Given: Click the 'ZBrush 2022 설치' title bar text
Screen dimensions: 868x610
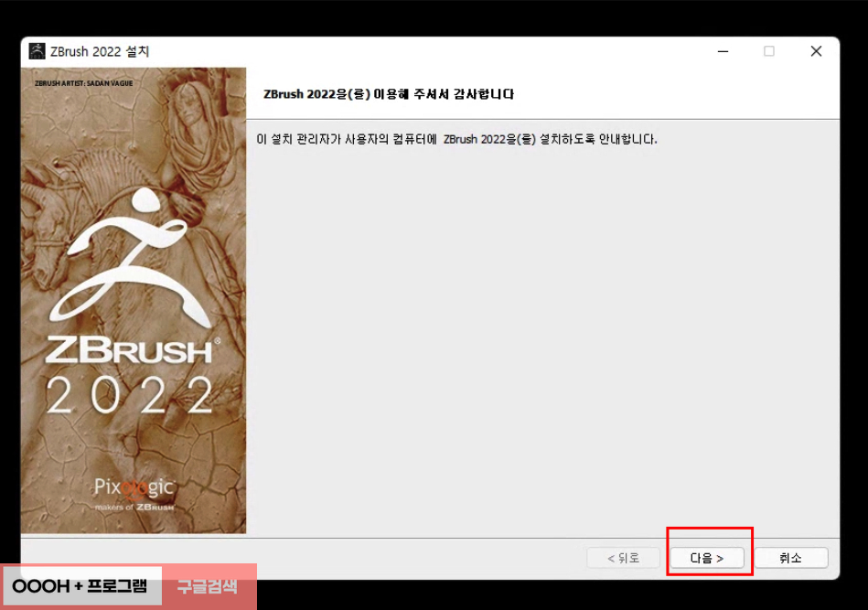Looking at the screenshot, I should click(x=100, y=51).
